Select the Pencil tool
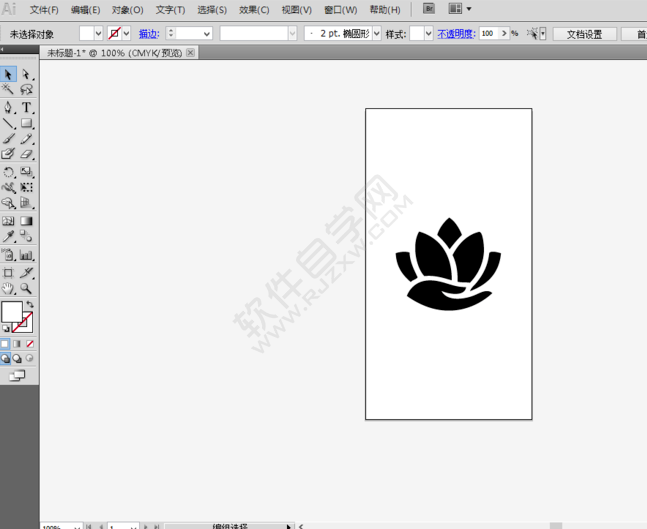The image size is (647, 529). pos(26,139)
